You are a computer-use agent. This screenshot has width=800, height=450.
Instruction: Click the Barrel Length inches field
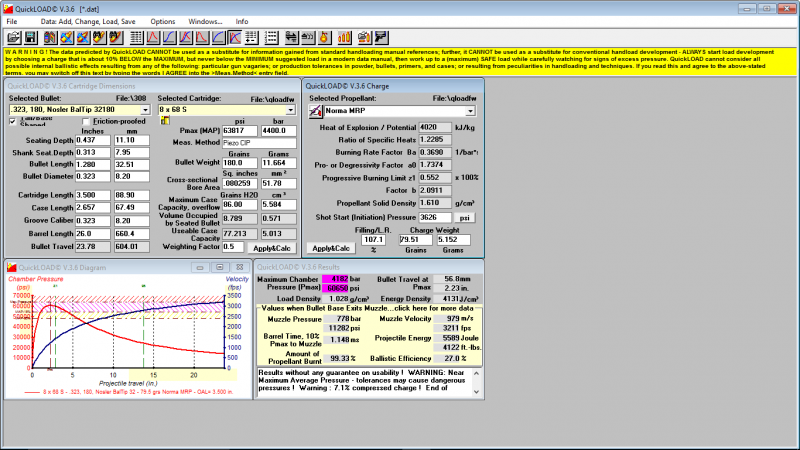[92, 234]
